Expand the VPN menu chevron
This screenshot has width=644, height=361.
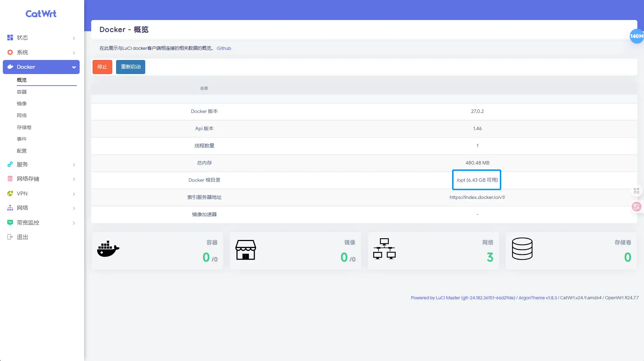pyautogui.click(x=74, y=194)
